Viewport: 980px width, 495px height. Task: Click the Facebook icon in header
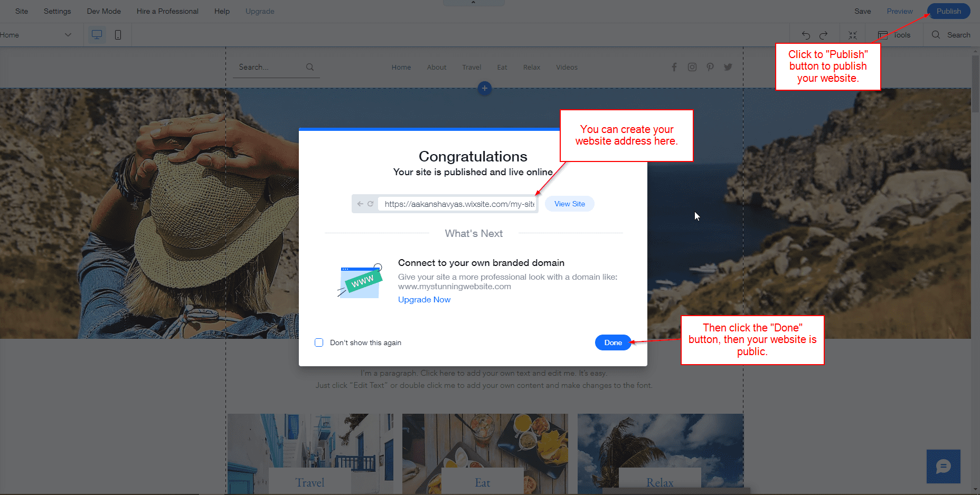(674, 67)
